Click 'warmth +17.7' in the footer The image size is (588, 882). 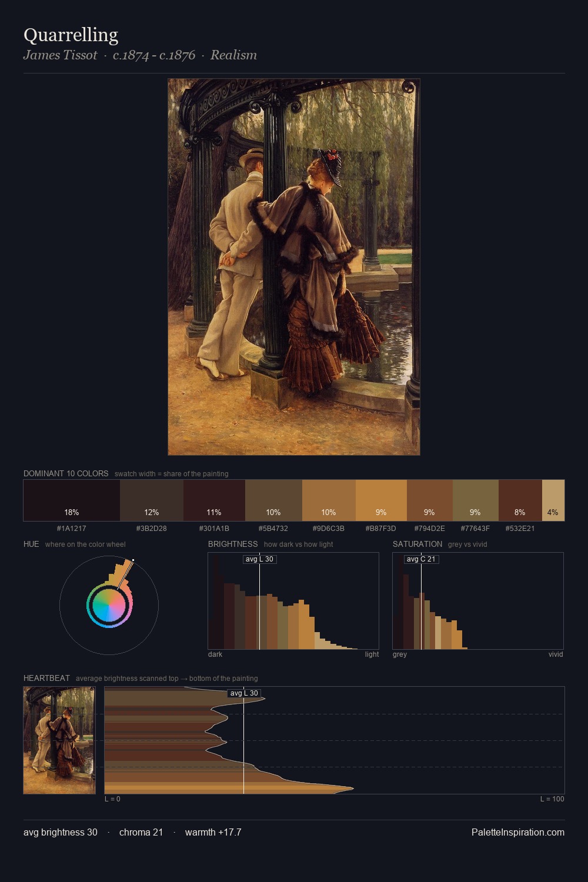[213, 832]
